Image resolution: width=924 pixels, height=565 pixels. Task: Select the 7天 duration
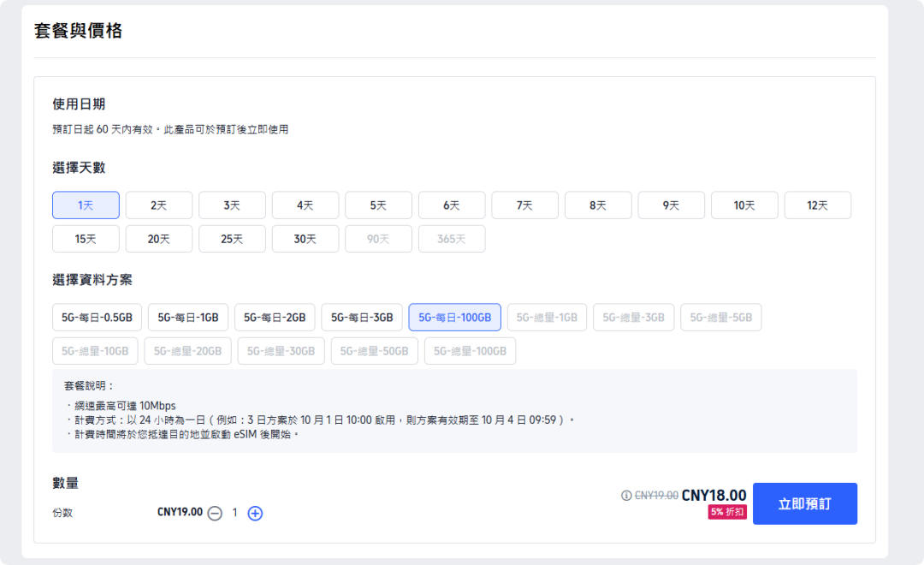(x=525, y=205)
